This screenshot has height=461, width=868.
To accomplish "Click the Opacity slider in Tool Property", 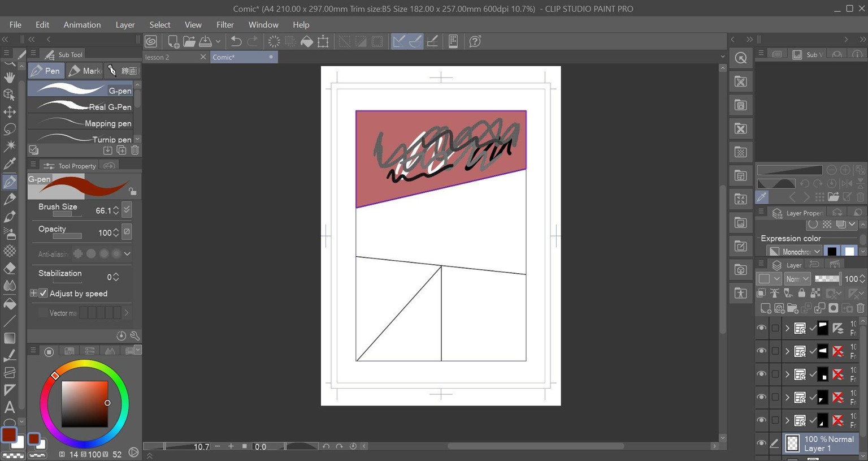I will (x=67, y=236).
